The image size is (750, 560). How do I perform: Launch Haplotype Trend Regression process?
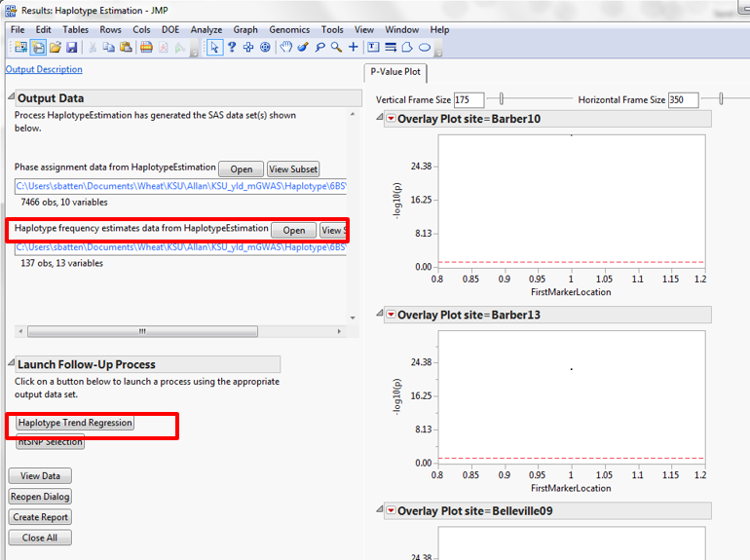tap(75, 423)
